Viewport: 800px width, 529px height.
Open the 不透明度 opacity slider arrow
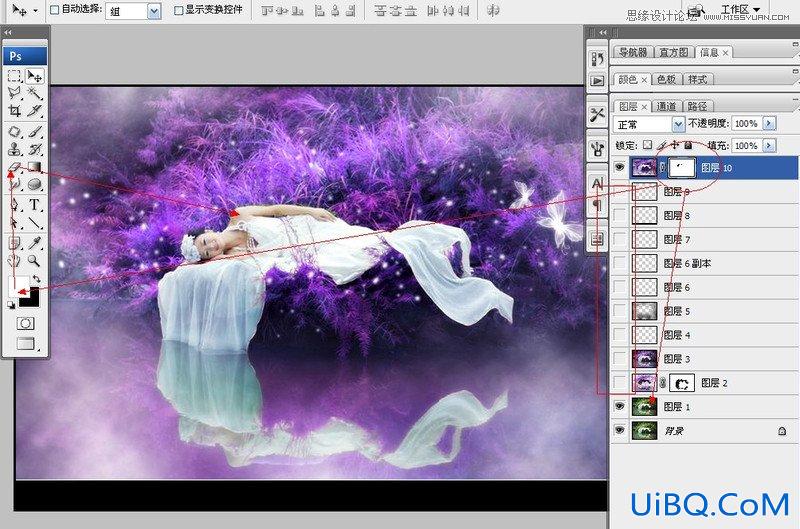pos(769,123)
